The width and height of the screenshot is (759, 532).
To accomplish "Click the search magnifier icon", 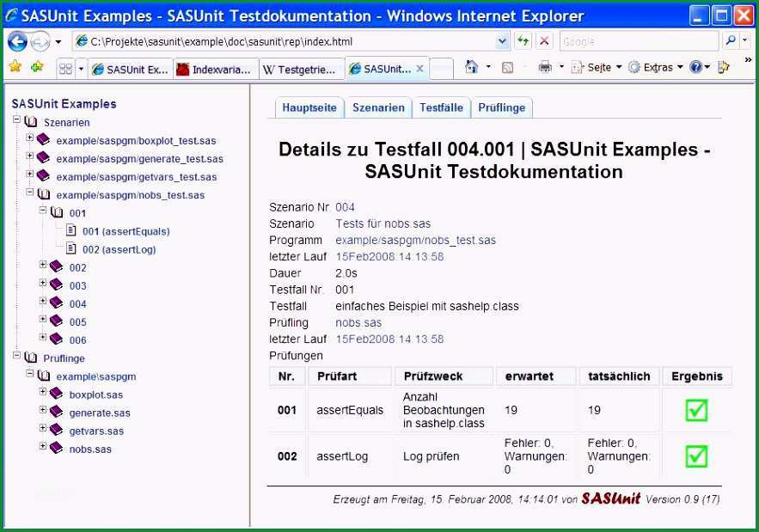I will (731, 41).
